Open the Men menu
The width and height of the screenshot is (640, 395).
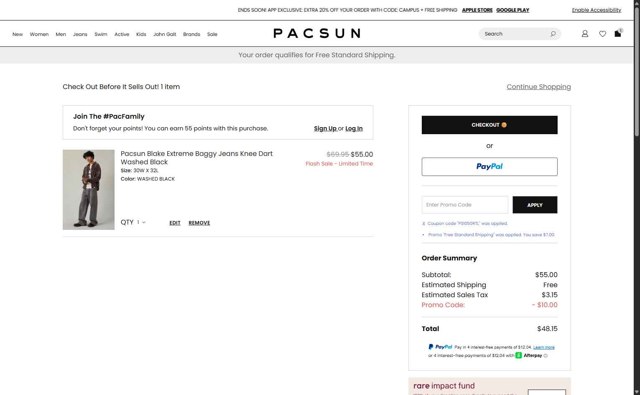tap(61, 34)
